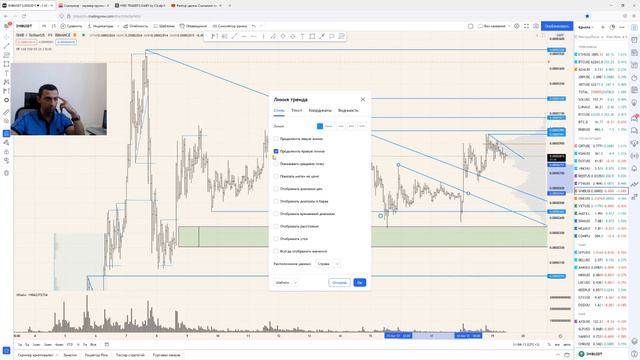Click the Ok button in dialog
Viewport: 640px width, 360px height.
[x=360, y=282]
